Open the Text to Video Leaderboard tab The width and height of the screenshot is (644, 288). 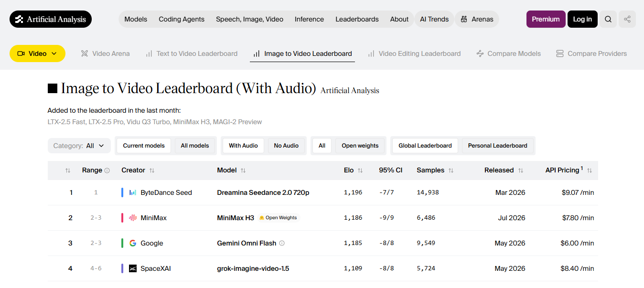pos(191,53)
